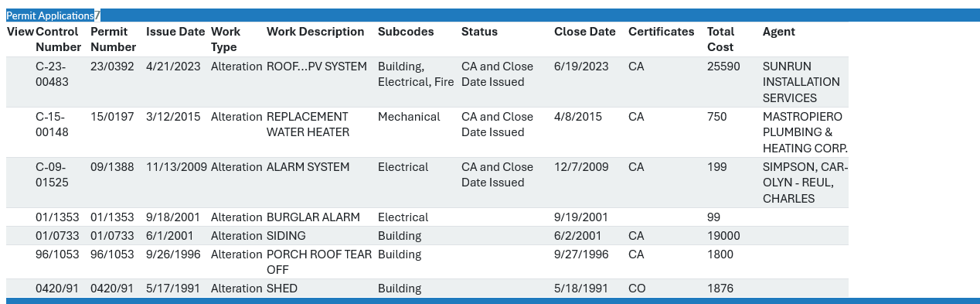The image size is (980, 304).
Task: Sort by Issue Date column header
Action: [175, 32]
